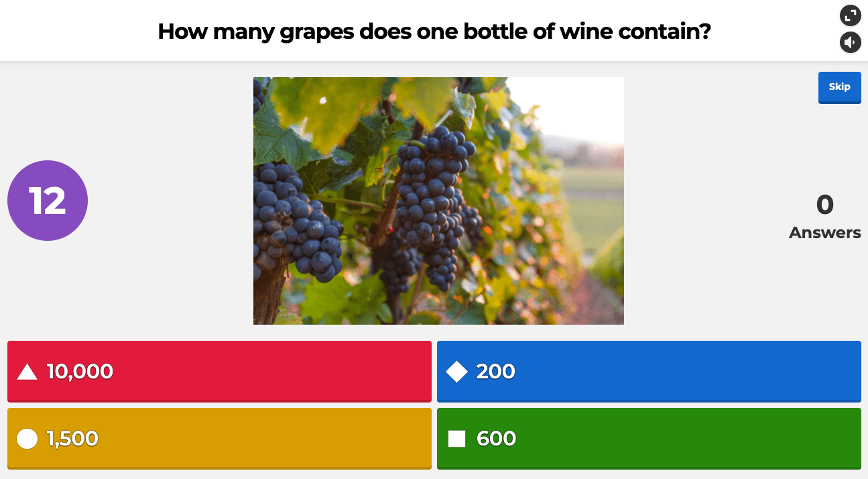
Task: Click the "1,500" text label
Action: 72,439
